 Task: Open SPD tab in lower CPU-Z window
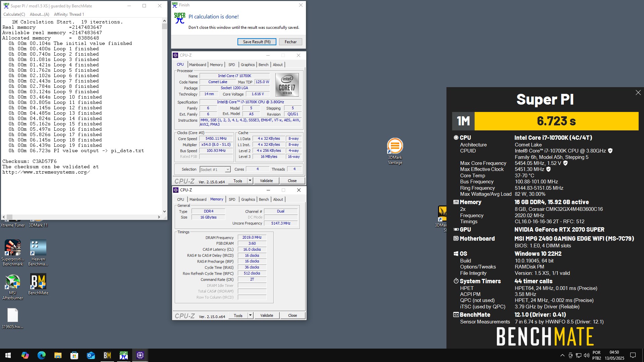[232, 199]
